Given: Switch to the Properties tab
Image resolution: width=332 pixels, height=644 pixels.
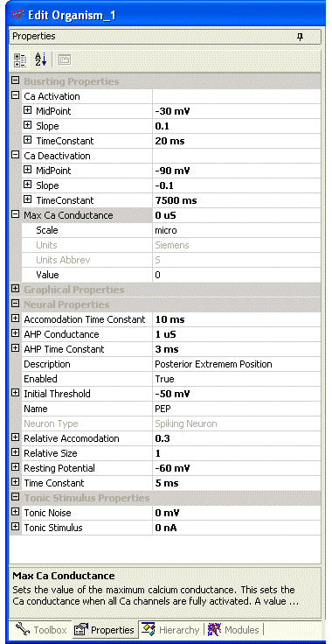Looking at the screenshot, I should click(x=105, y=629).
